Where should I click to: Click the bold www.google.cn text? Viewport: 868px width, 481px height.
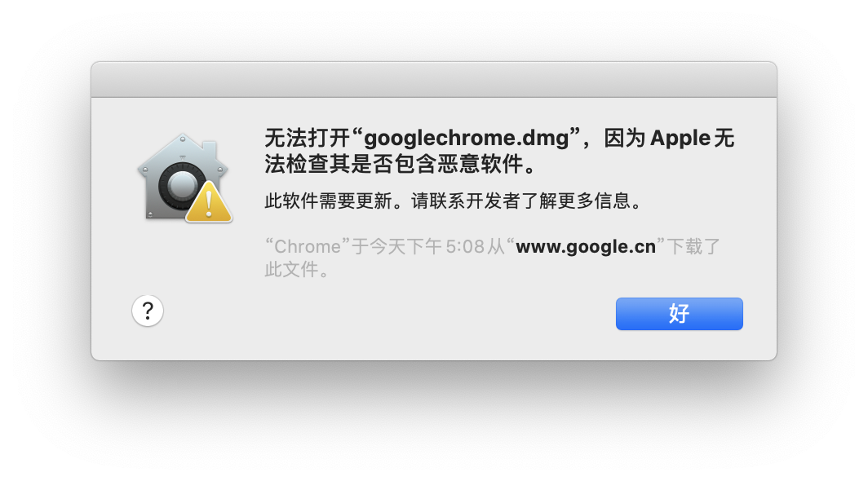coord(586,246)
